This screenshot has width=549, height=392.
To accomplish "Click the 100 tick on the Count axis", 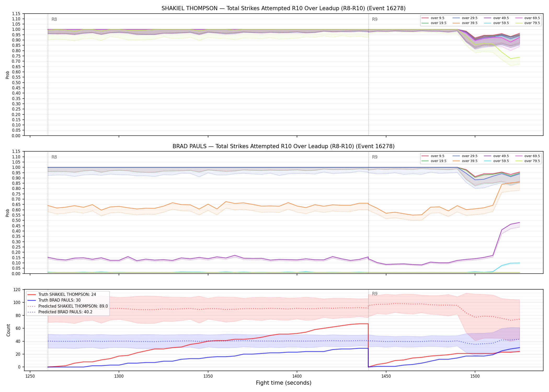I will point(17,303).
